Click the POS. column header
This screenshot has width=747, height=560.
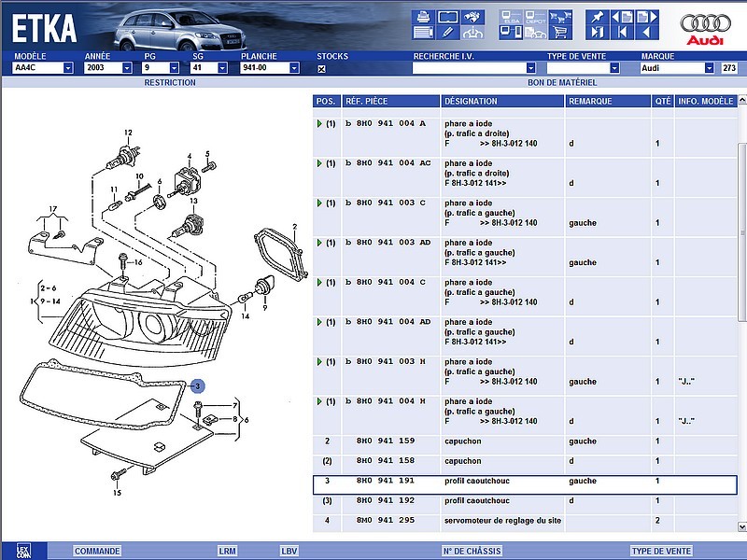click(x=326, y=101)
